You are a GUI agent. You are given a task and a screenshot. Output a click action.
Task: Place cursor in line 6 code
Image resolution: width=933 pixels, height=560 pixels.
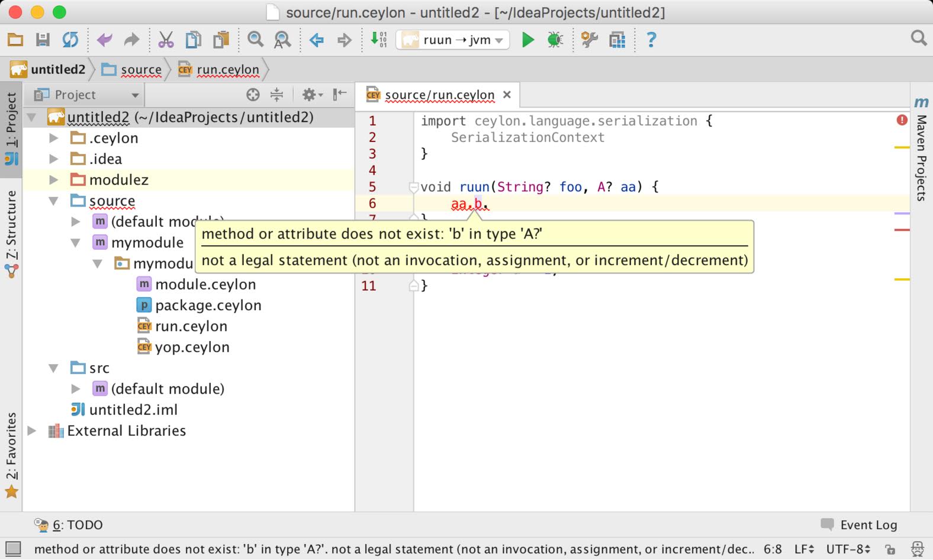pos(469,204)
